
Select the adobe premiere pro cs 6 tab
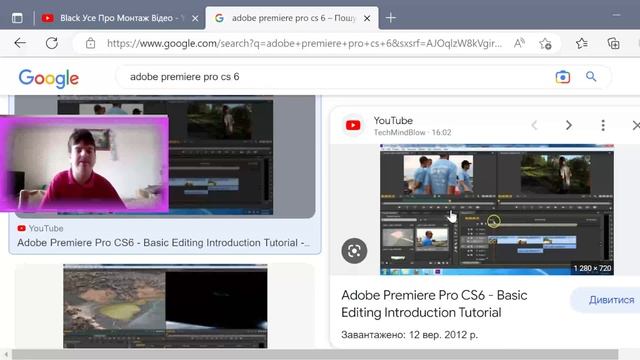(292, 18)
